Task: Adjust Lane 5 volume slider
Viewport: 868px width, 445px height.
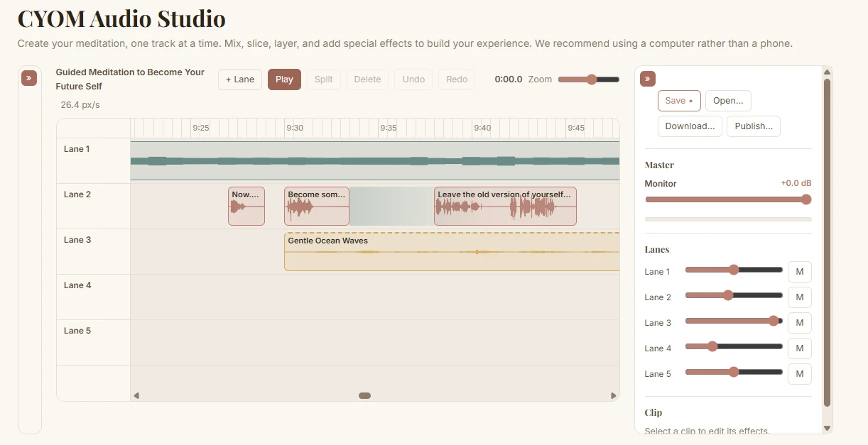Action: pyautogui.click(x=734, y=372)
